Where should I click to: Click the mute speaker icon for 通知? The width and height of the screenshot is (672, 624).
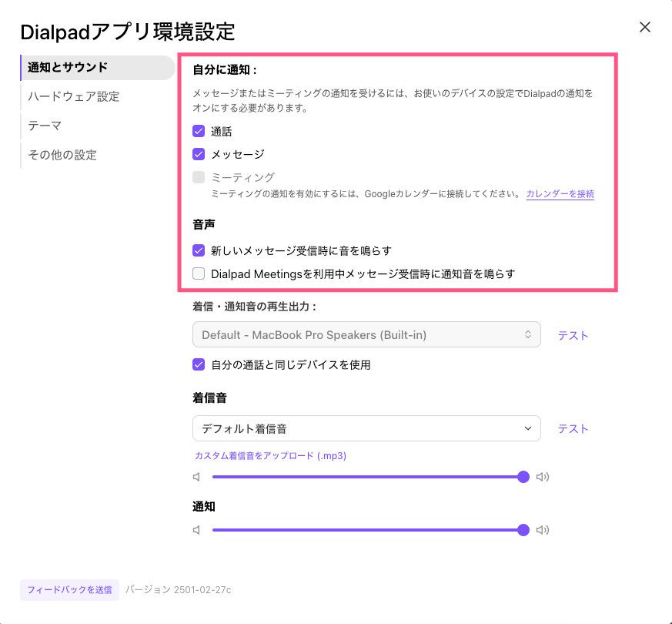pos(196,530)
